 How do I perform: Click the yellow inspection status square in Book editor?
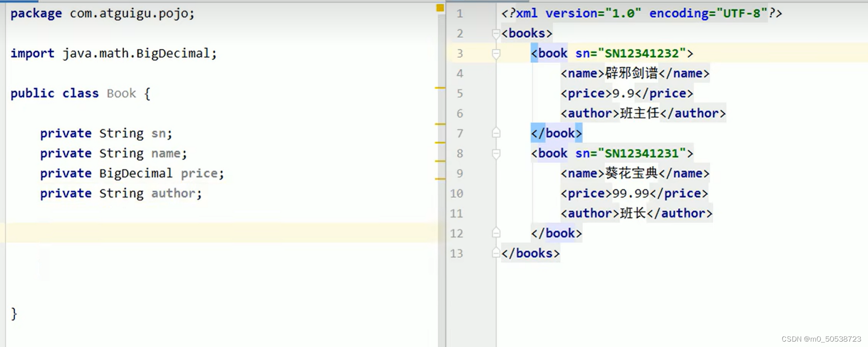[x=440, y=8]
